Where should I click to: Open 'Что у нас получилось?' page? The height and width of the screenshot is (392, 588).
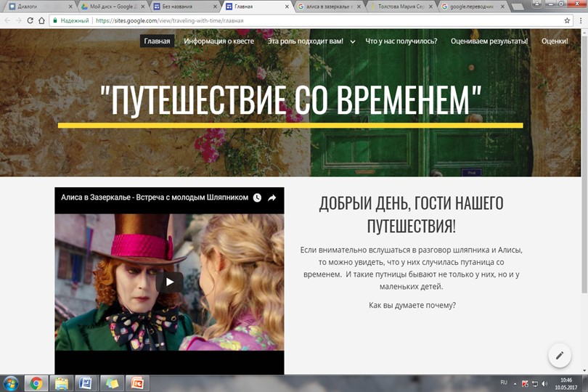pos(401,41)
